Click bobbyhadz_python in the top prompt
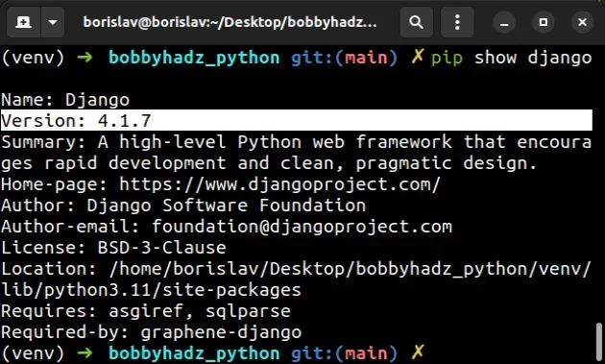Screen dimensions: 605x364 (x=194, y=58)
